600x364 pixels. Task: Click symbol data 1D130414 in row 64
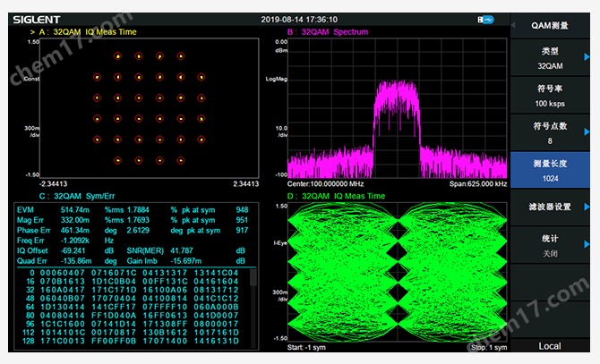(x=63, y=307)
